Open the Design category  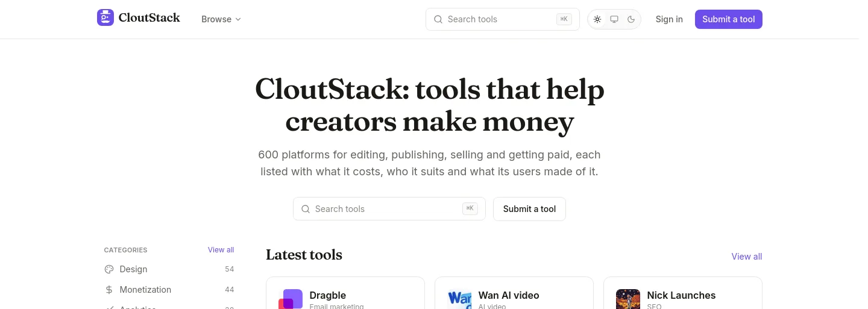169,269
